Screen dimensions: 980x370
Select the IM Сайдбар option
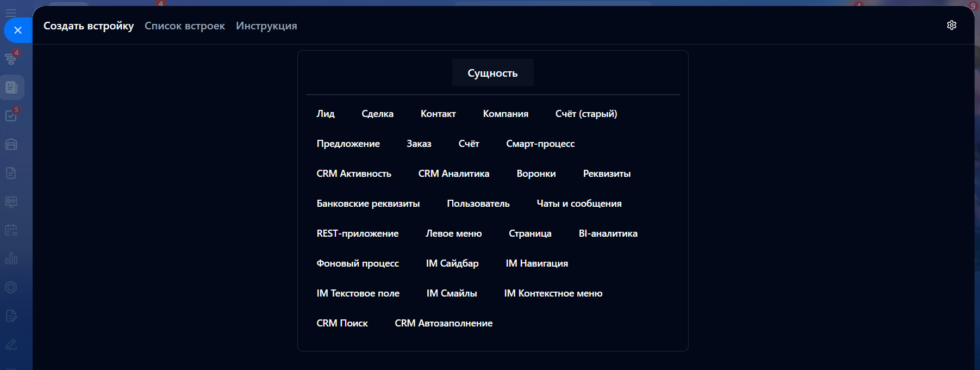pyautogui.click(x=452, y=263)
